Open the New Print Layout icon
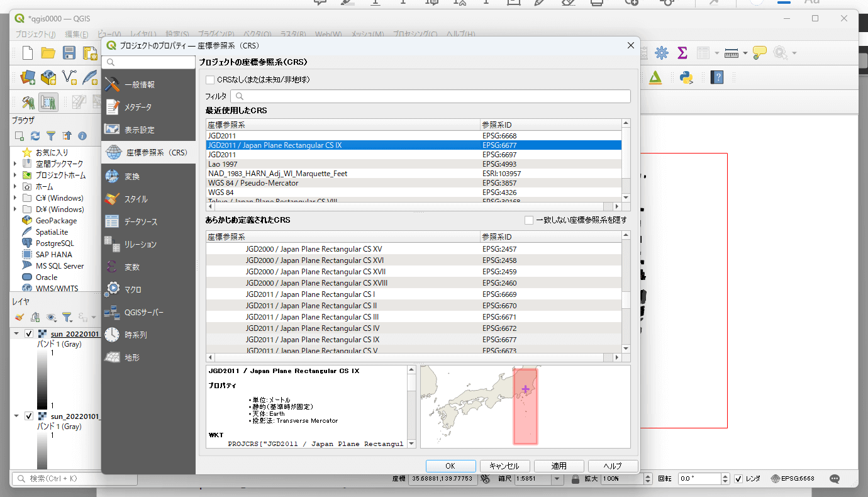The image size is (868, 497). click(x=90, y=53)
